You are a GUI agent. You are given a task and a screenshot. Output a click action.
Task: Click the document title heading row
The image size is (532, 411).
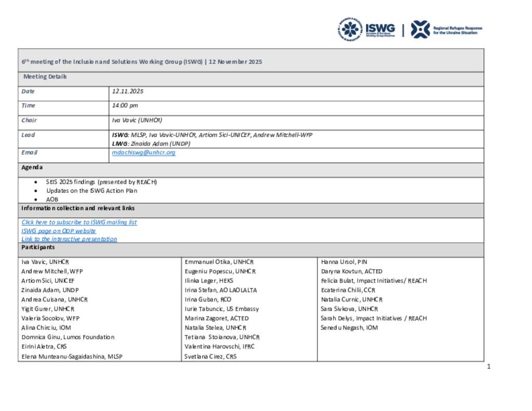coord(141,61)
